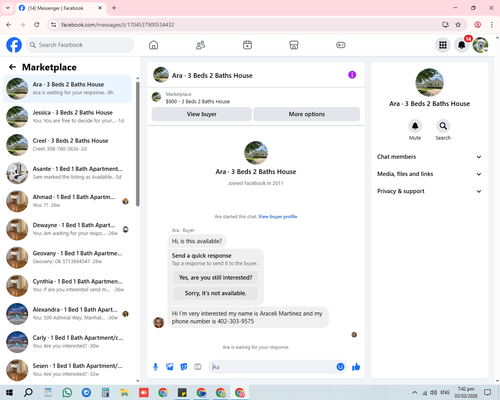Open the Windows notification center icon
This screenshot has width=500, height=400.
(488, 392)
